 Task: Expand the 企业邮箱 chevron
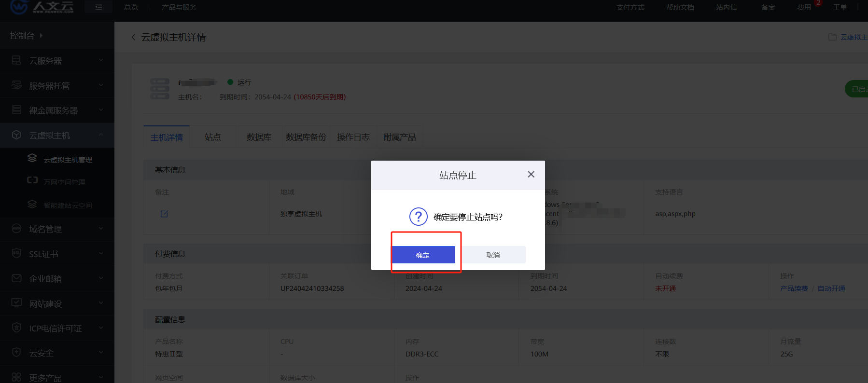pos(101,278)
